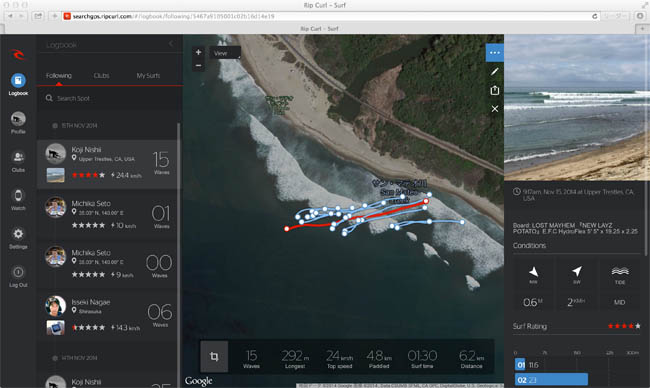Click the Search Spot input field

(x=110, y=98)
